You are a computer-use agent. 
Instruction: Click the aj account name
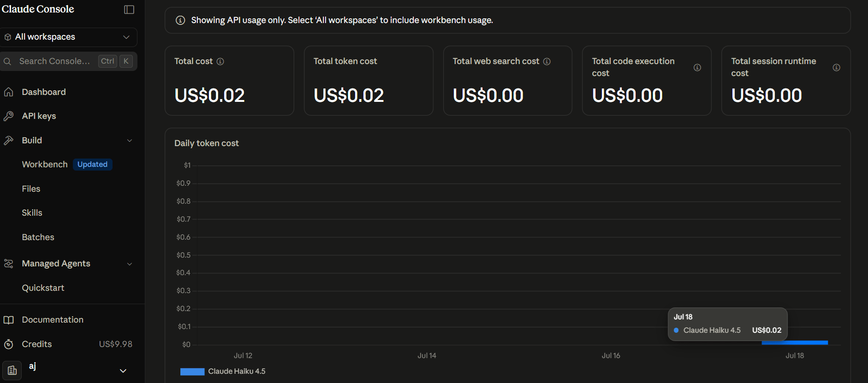pos(32,366)
